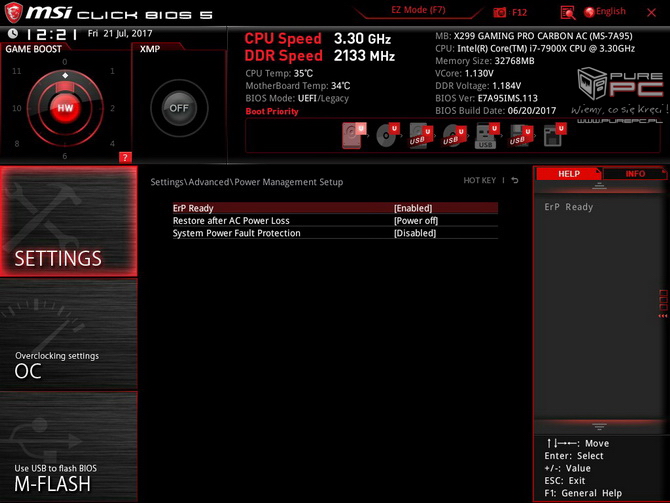Viewport: 670px width, 503px height.
Task: Switch to EZ Mode (F7)
Action: click(418, 10)
